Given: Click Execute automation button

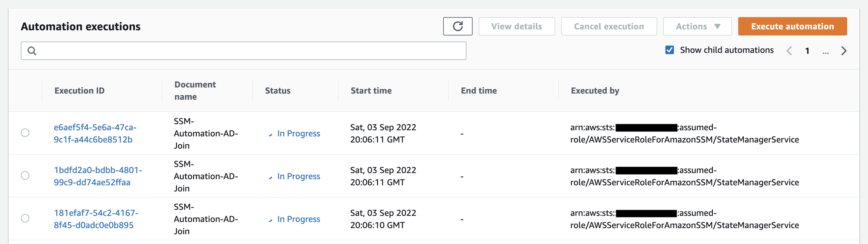Looking at the screenshot, I should point(792,26).
